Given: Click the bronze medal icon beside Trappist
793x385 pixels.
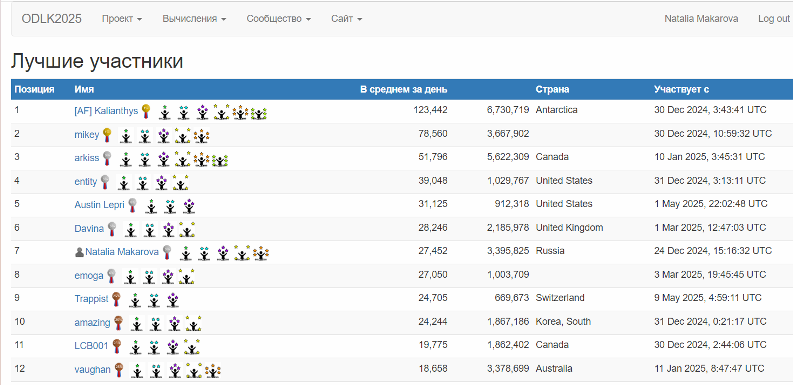Looking at the screenshot, I should [116, 299].
